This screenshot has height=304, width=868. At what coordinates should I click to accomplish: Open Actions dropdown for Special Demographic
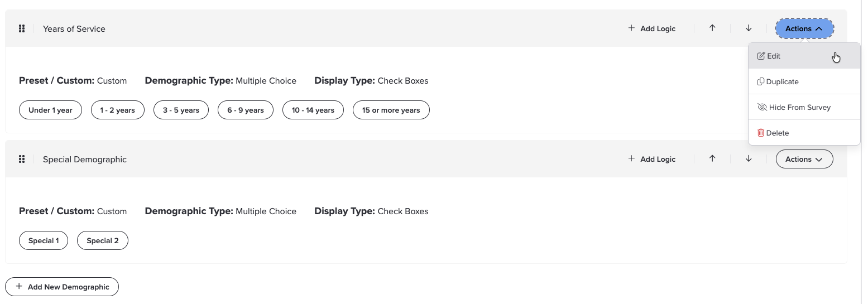click(804, 159)
